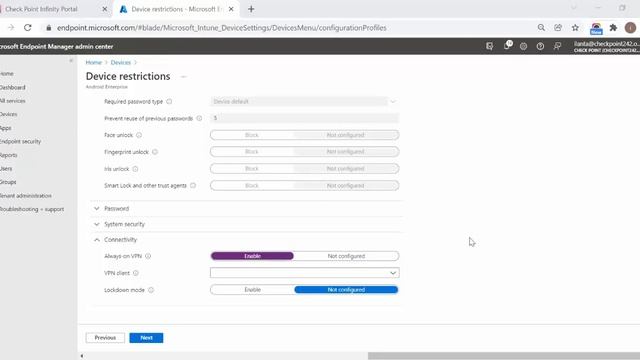640x360 pixels.
Task: Go to Devices via breadcrumb
Action: (120, 62)
